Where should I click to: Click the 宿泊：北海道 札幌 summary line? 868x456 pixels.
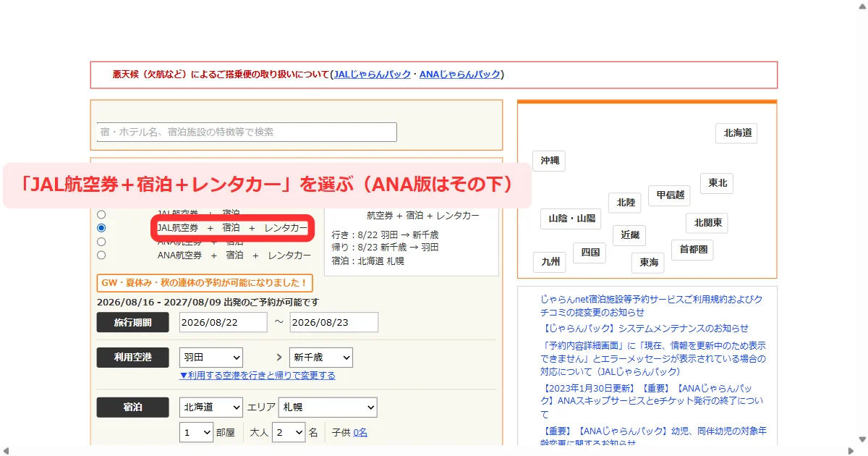tap(367, 261)
